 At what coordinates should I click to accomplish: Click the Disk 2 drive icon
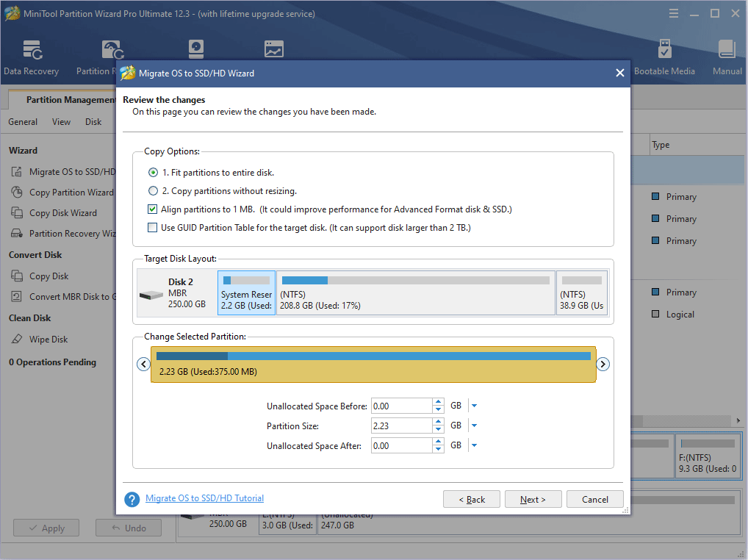tap(151, 295)
